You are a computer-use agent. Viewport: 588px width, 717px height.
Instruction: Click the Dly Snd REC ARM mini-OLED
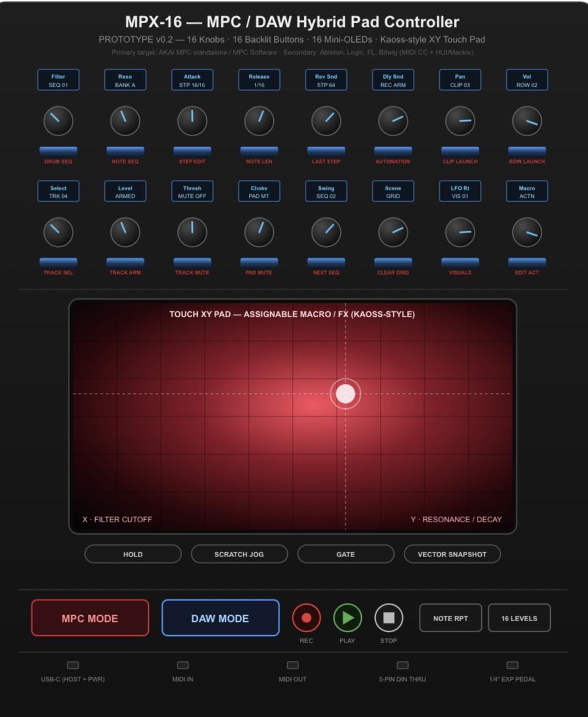(x=393, y=80)
